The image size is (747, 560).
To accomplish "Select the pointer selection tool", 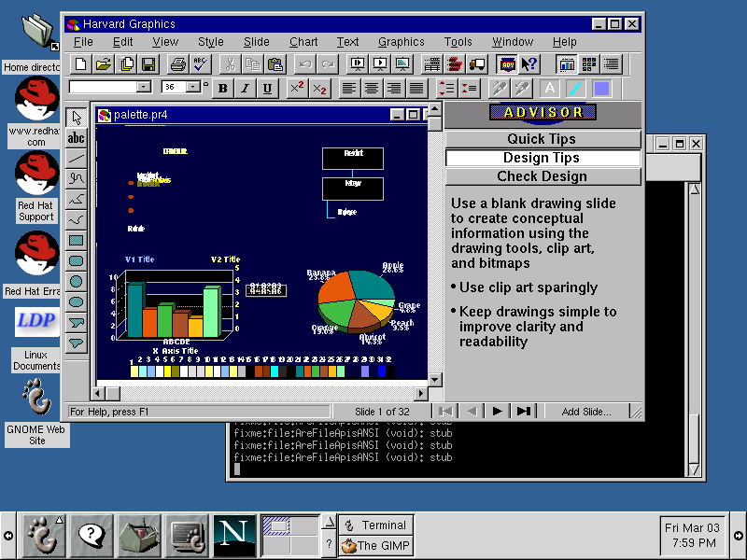I will pyautogui.click(x=77, y=118).
